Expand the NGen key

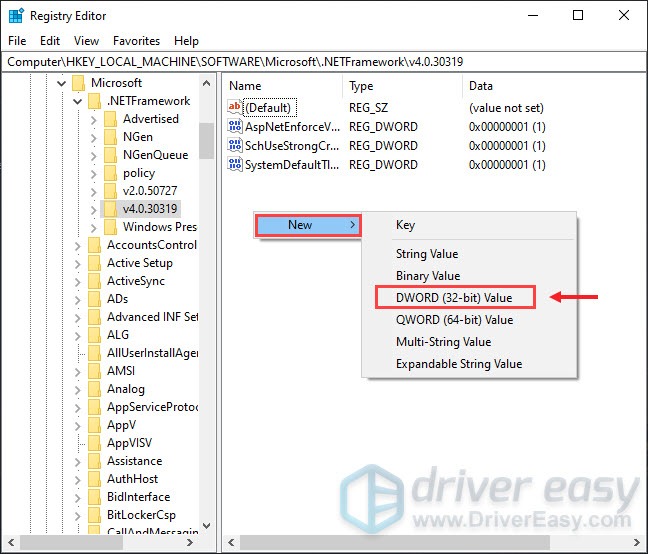(x=94, y=138)
